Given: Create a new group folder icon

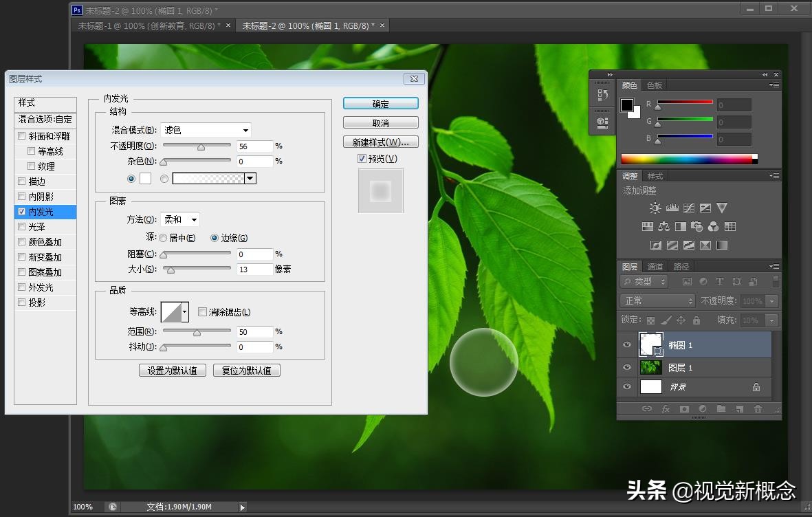Looking at the screenshot, I should pos(721,409).
